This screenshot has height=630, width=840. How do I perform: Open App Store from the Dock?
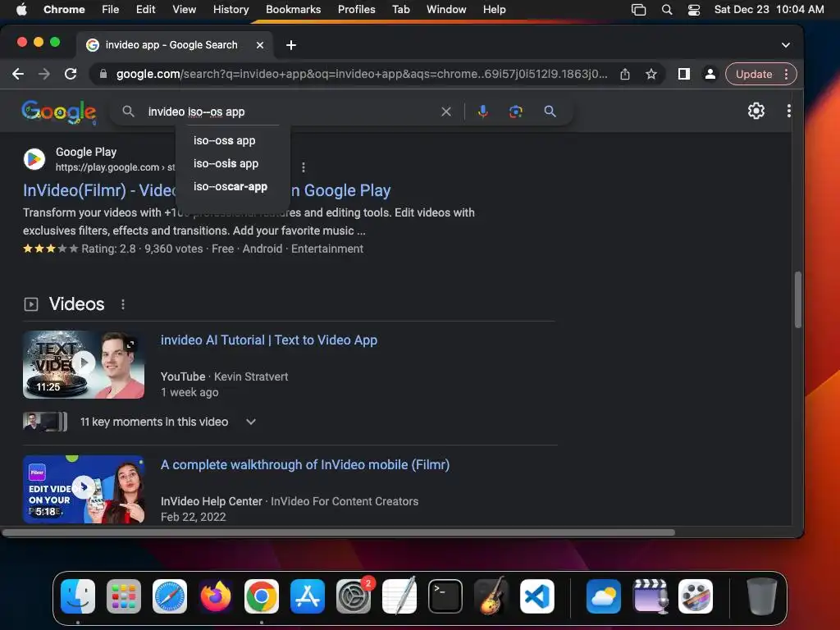(308, 596)
